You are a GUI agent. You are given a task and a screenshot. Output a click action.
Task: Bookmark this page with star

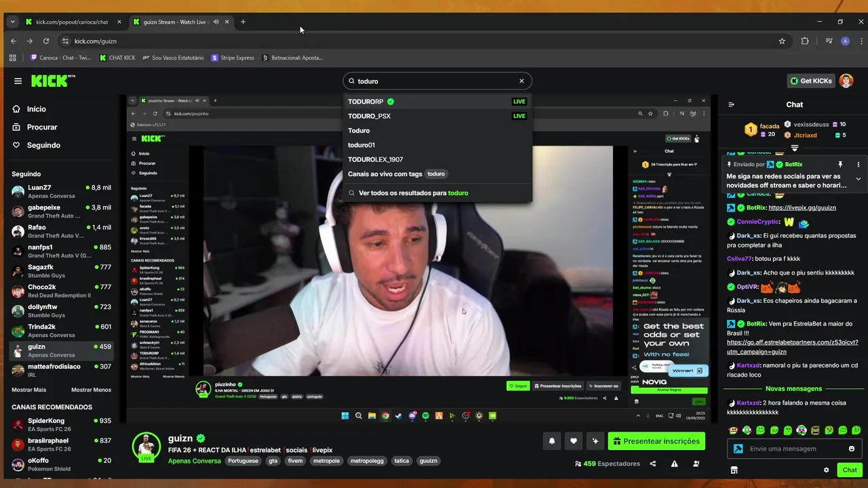pyautogui.click(x=782, y=41)
